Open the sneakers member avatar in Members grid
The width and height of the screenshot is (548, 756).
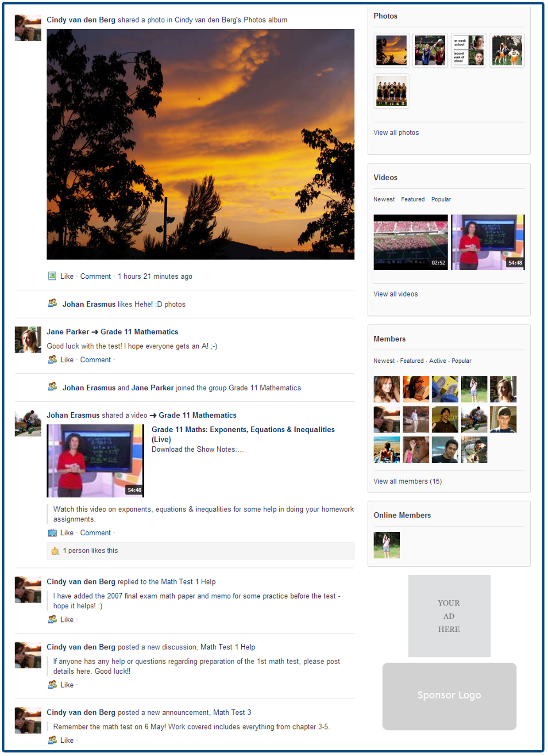445,389
